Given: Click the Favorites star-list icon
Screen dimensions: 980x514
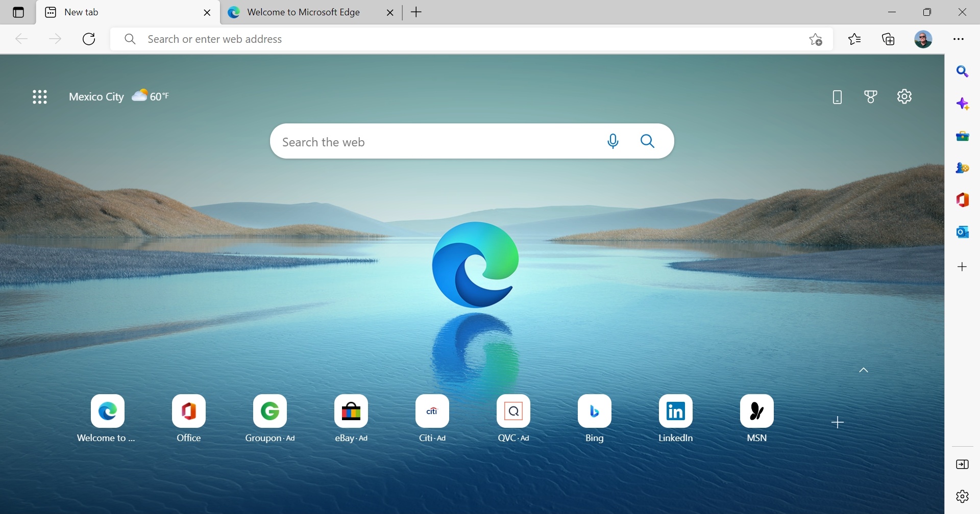Looking at the screenshot, I should pyautogui.click(x=855, y=39).
